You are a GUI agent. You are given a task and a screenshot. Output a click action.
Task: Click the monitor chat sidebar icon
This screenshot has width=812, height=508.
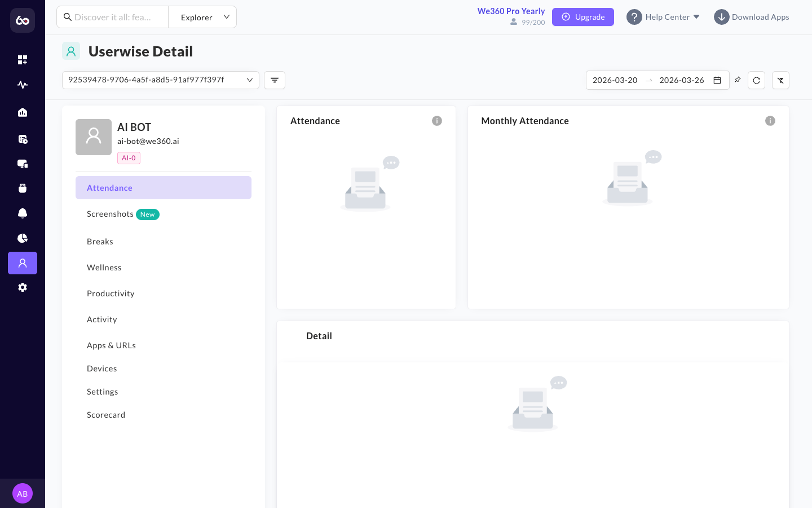pyautogui.click(x=23, y=164)
